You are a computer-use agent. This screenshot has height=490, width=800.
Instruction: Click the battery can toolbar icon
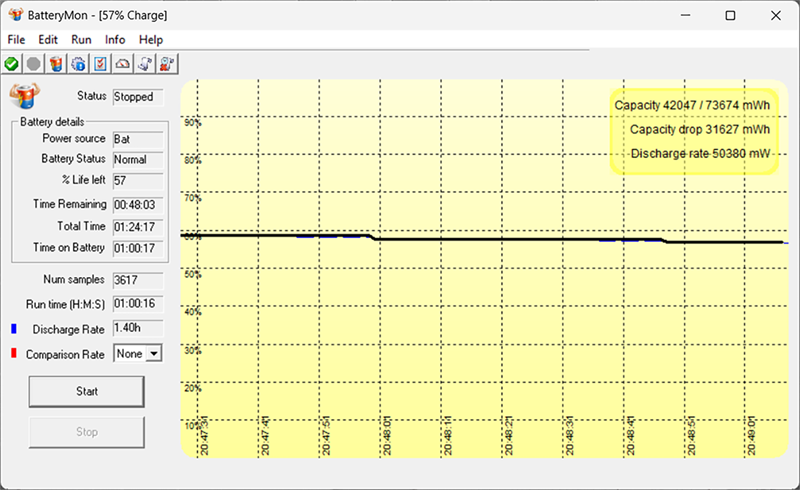click(x=56, y=64)
